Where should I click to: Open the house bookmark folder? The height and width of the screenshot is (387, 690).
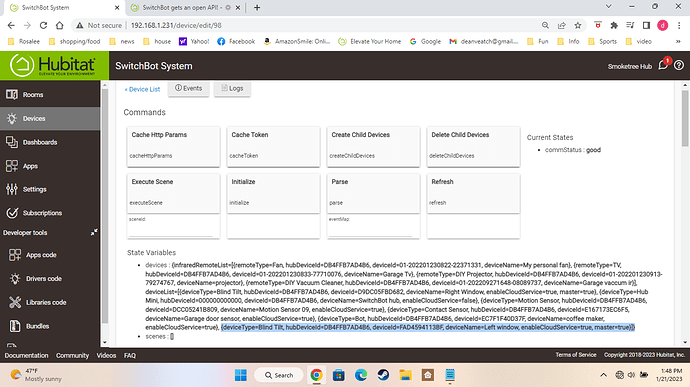158,41
